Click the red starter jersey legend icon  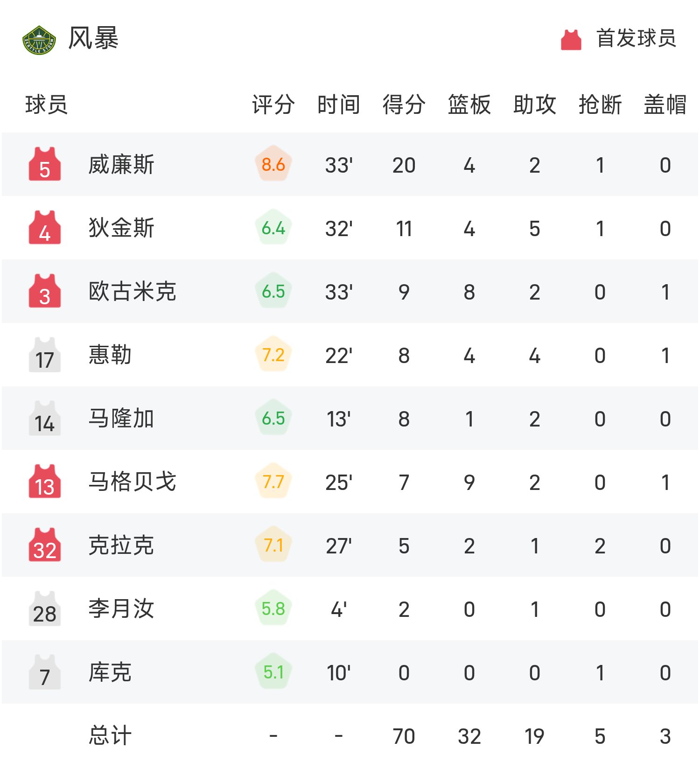[571, 40]
